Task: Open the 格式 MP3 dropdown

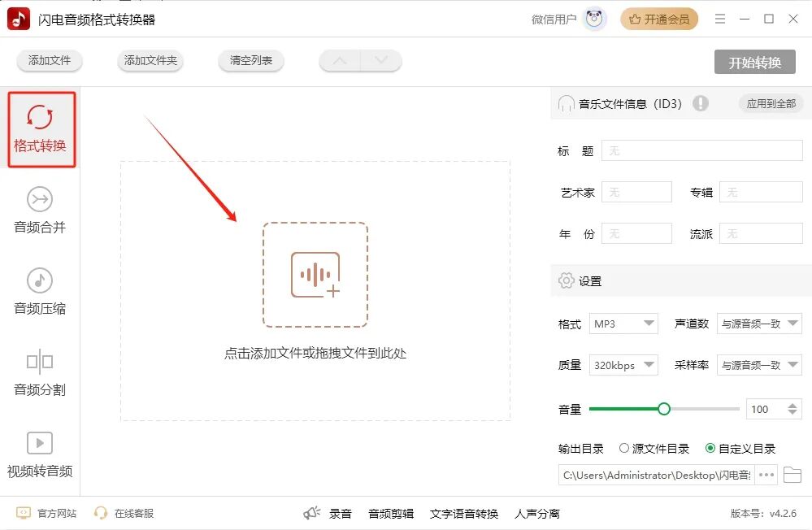Action: [623, 324]
